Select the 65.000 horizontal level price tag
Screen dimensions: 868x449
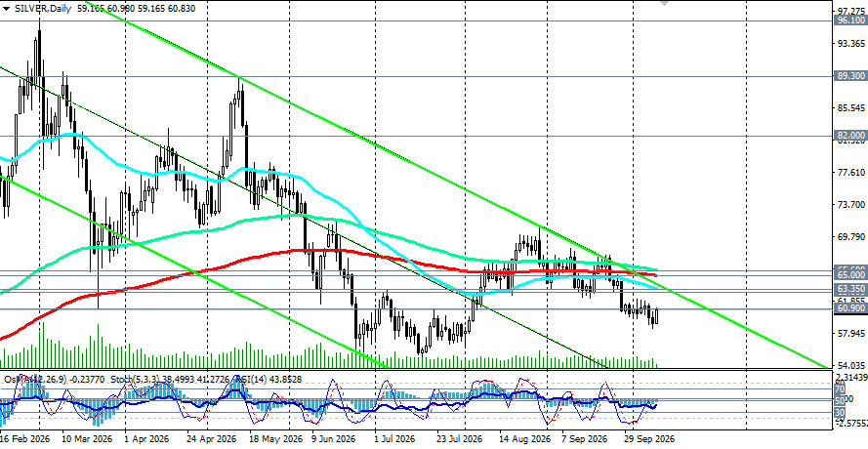tap(850, 274)
